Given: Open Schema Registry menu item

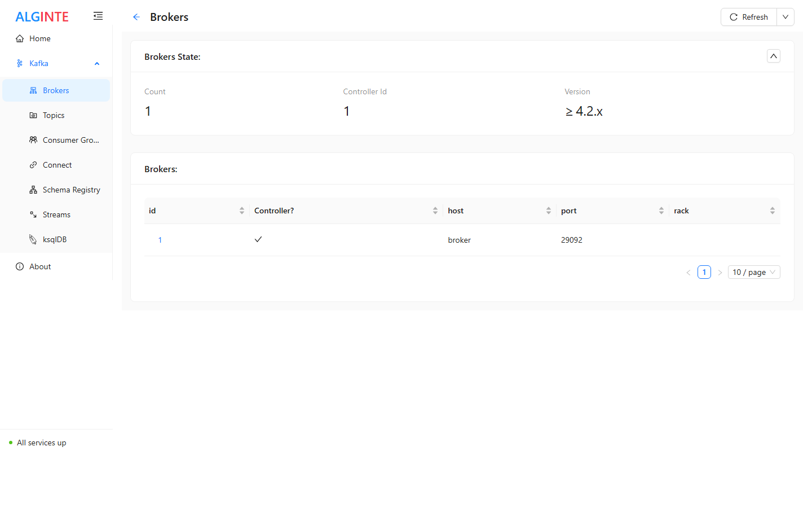Looking at the screenshot, I should pos(56,190).
